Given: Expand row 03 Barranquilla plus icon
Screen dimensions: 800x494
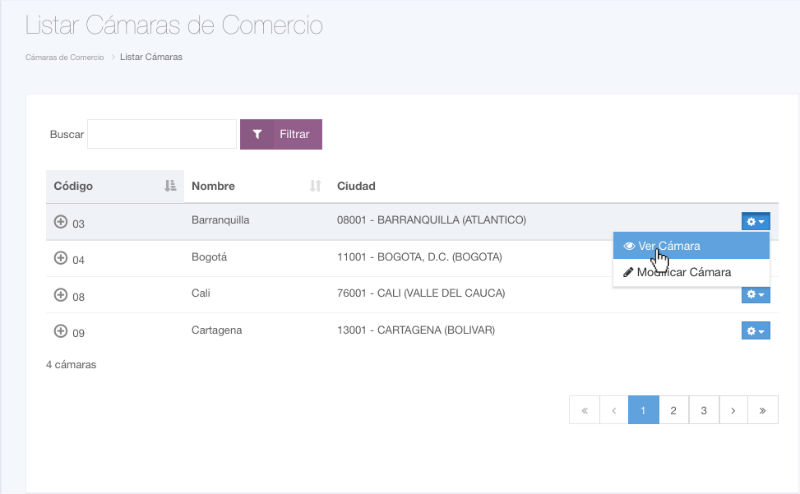Looking at the screenshot, I should tap(60, 222).
